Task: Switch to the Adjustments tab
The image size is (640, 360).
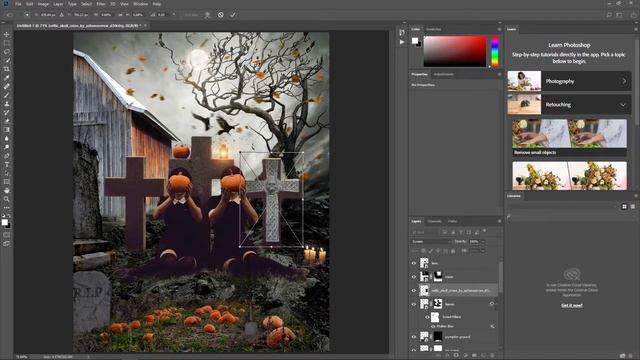Action: [x=444, y=74]
